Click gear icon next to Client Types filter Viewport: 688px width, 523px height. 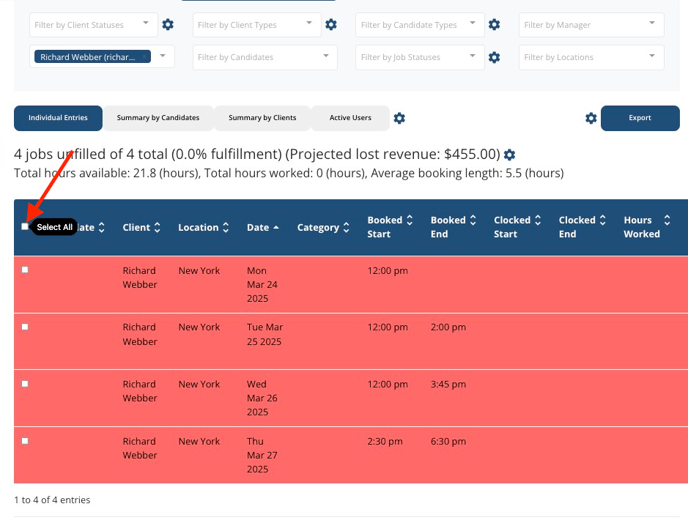(x=331, y=25)
